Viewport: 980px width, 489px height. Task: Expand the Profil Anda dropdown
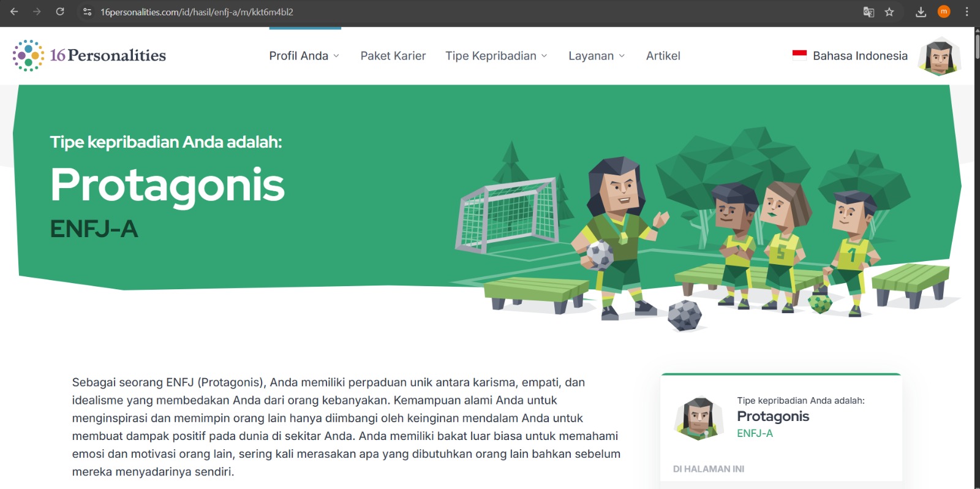(x=304, y=56)
